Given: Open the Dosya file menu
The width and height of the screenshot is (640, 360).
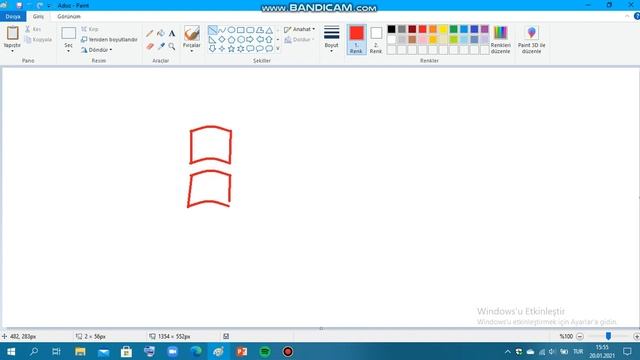Looking at the screenshot, I should [x=13, y=16].
